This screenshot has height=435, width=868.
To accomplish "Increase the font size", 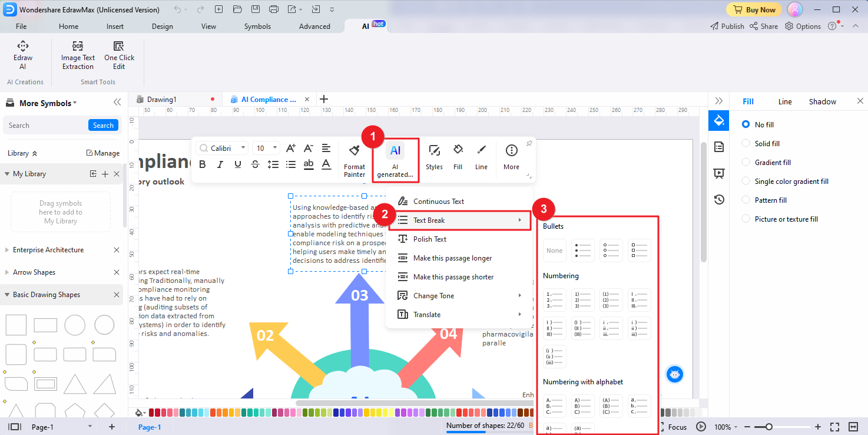I will click(x=291, y=148).
